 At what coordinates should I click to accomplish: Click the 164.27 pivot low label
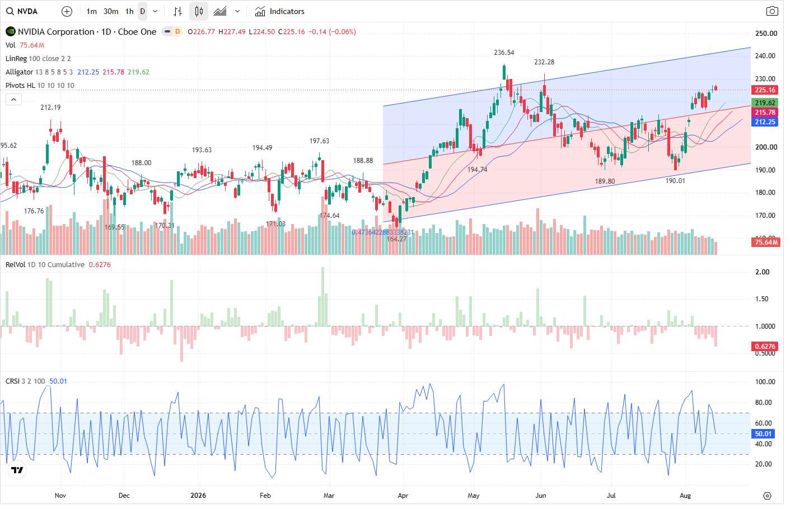click(396, 239)
